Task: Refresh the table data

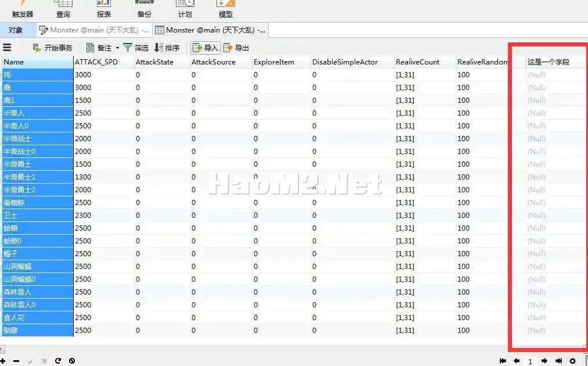Action: click(57, 361)
